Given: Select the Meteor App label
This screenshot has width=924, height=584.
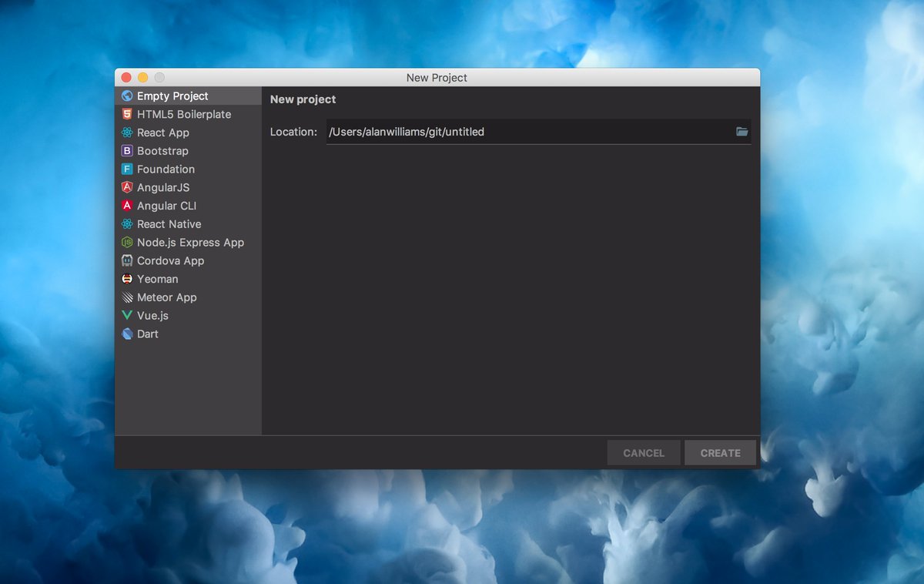Looking at the screenshot, I should coord(167,297).
